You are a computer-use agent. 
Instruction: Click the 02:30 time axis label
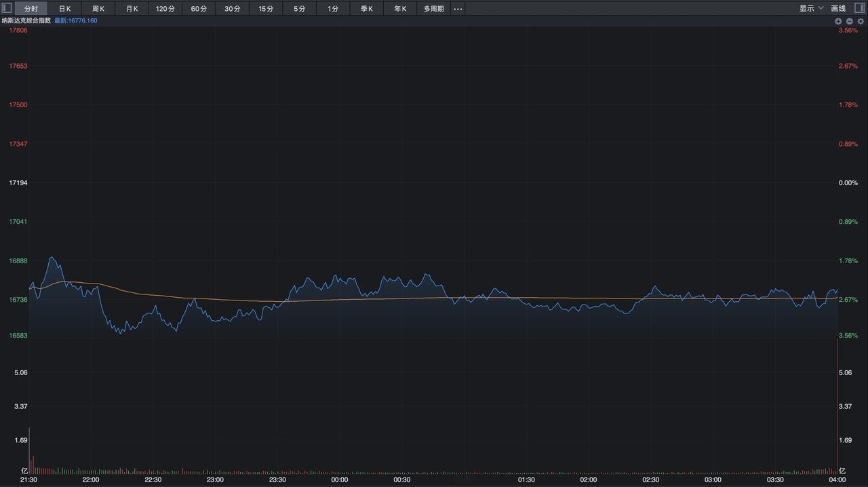pos(650,480)
